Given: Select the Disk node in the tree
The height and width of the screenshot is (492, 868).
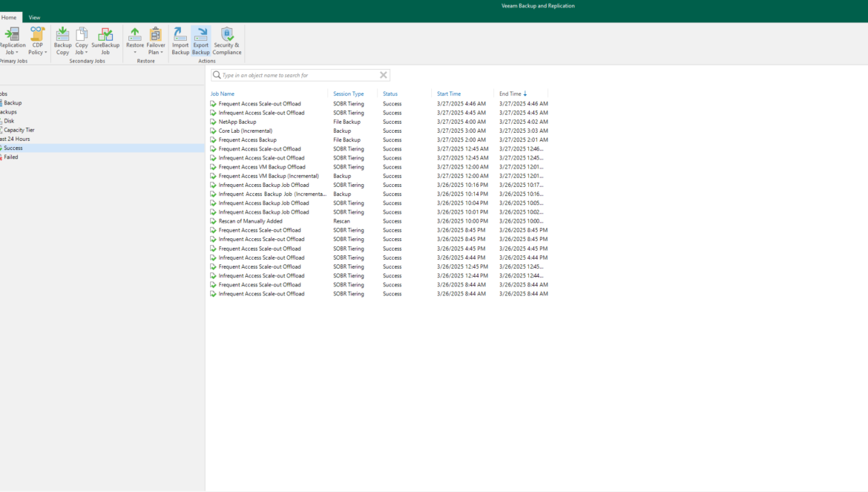Looking at the screenshot, I should pyautogui.click(x=9, y=121).
